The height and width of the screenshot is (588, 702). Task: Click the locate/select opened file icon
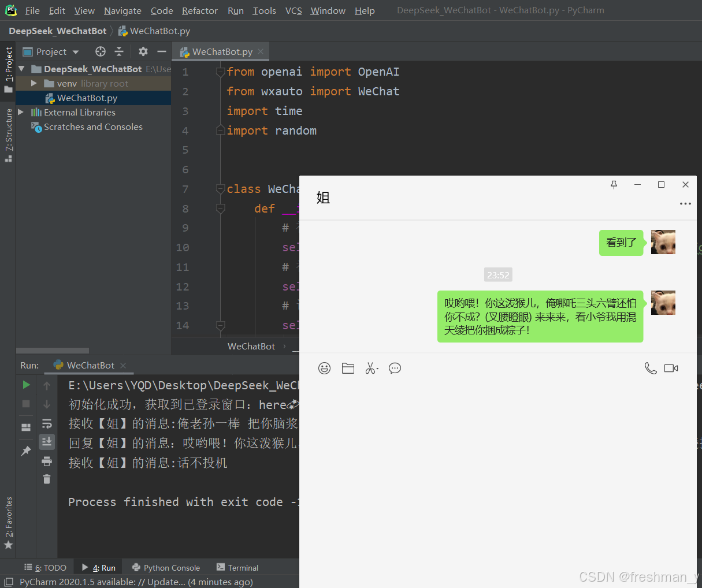pos(101,51)
